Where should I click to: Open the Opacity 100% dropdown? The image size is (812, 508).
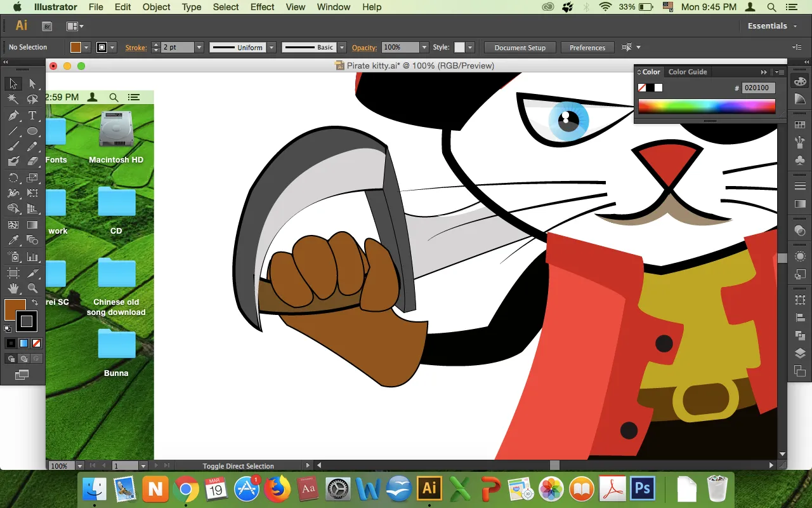point(424,48)
